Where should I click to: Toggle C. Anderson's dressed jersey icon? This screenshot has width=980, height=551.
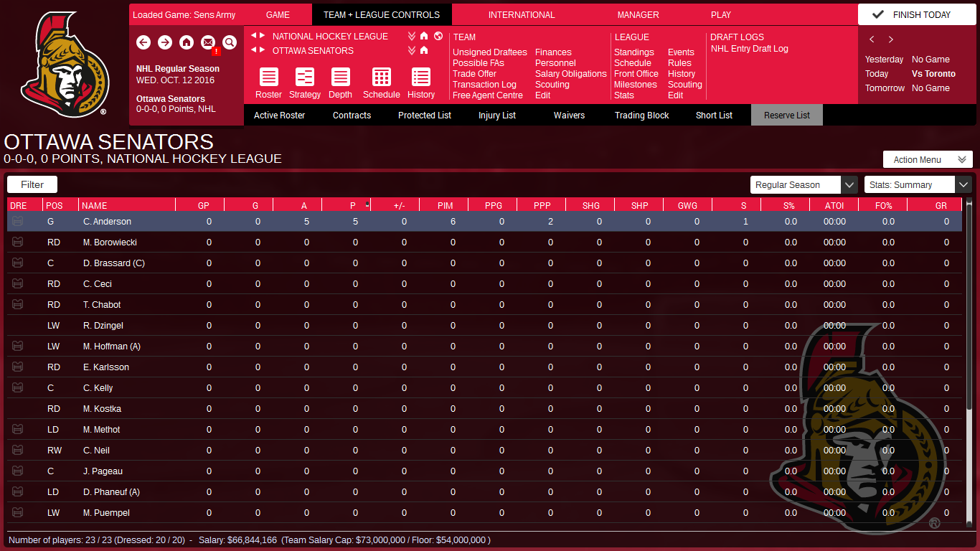click(17, 221)
